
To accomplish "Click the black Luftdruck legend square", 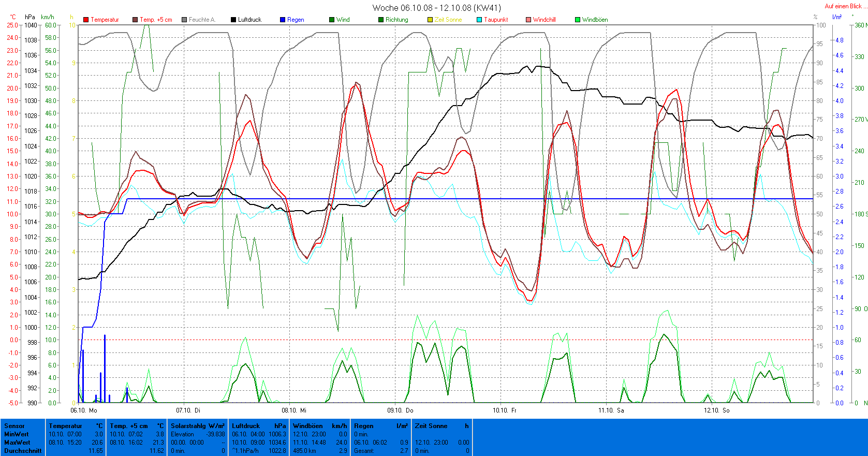I will 233,20.
